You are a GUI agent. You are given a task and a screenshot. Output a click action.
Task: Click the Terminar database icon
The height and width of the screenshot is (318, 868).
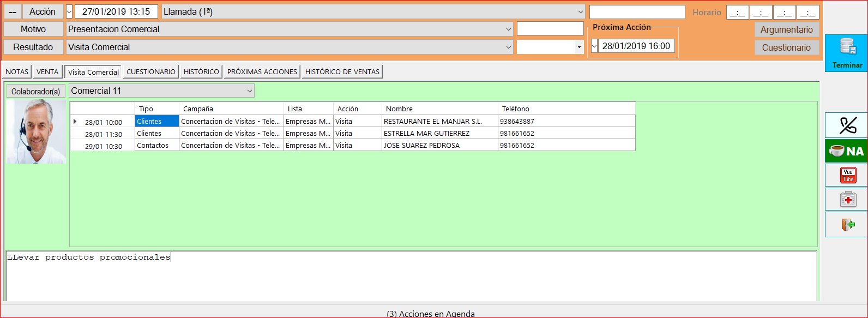click(847, 47)
